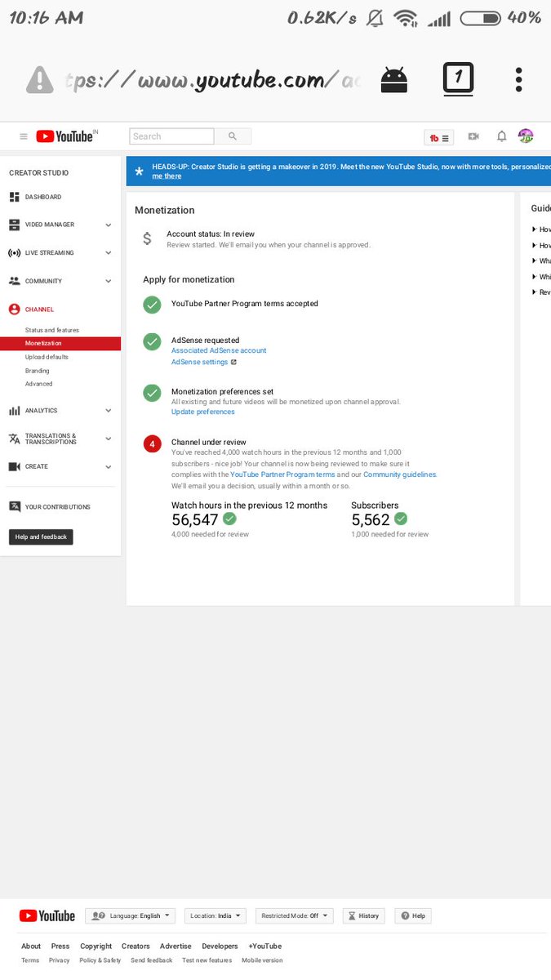Open the account avatar menu
This screenshot has width=551, height=980.
[526, 136]
